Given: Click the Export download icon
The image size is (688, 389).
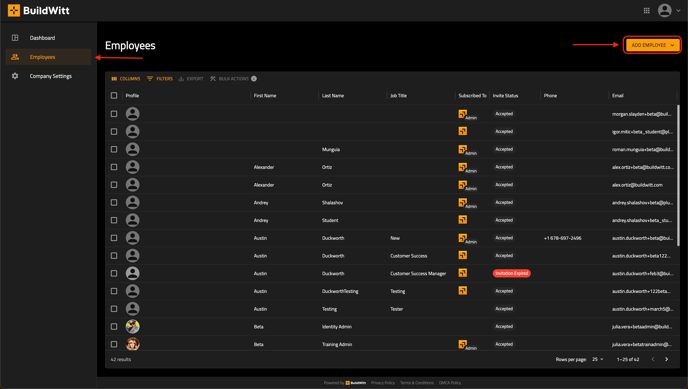Looking at the screenshot, I should pos(181,79).
